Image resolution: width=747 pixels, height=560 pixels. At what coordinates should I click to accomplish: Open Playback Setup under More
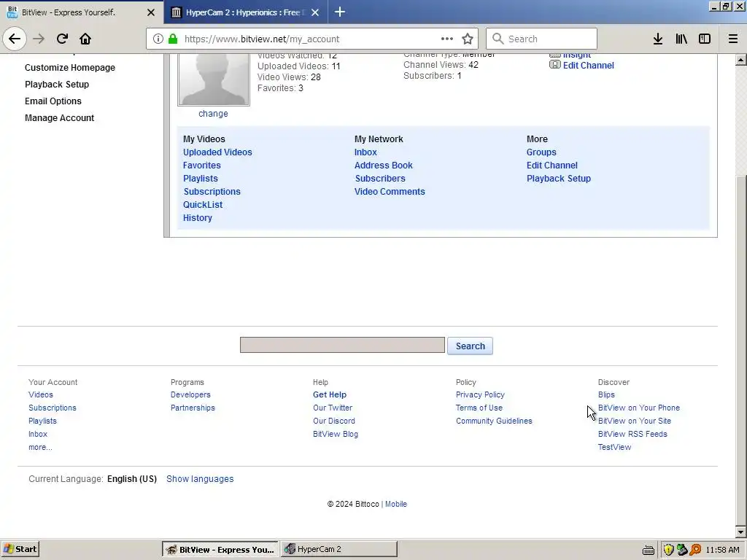pyautogui.click(x=558, y=178)
